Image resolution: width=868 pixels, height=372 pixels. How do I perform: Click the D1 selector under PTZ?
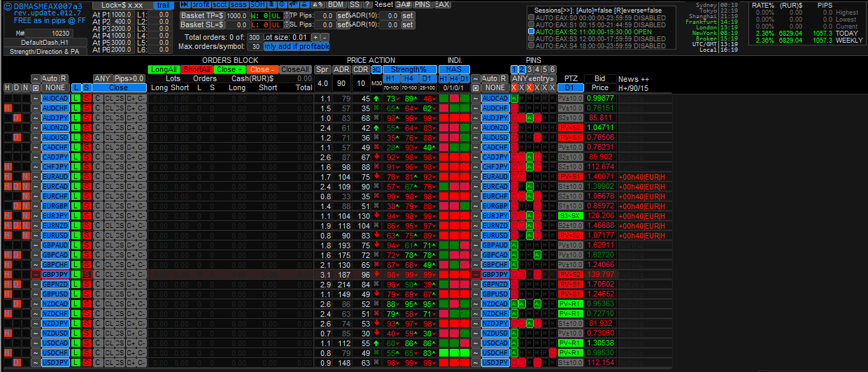click(570, 88)
